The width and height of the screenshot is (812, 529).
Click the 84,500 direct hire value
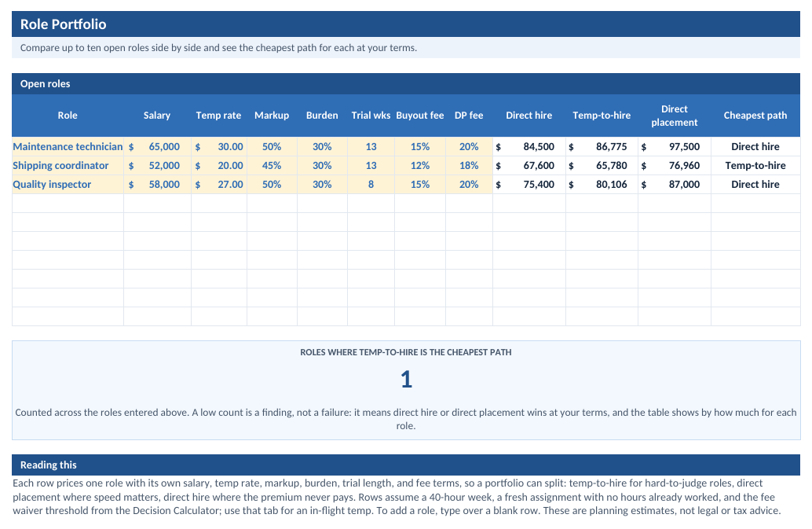[x=529, y=147]
